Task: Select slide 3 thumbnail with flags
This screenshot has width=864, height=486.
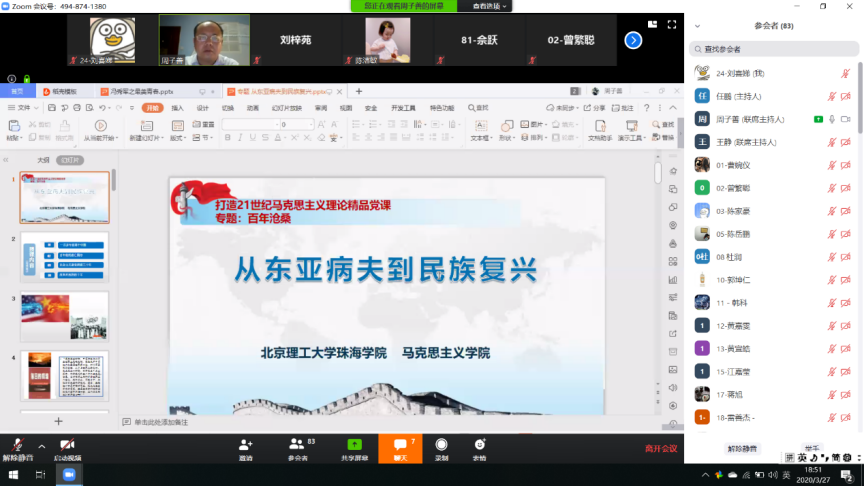Action: tap(64, 316)
